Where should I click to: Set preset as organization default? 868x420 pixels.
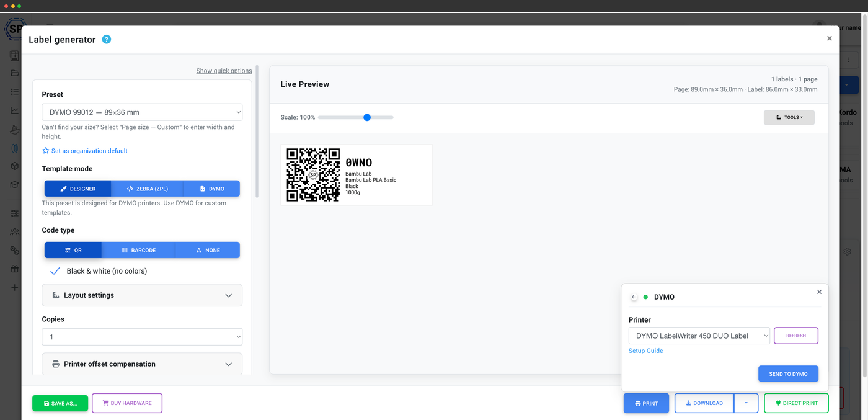tap(85, 151)
